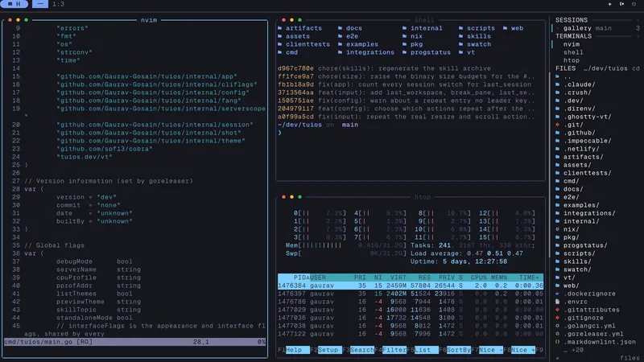Viewport: 644px width, 362px height.
Task: Click the 1:3 indicator in the top bar
Action: click(x=58, y=4)
